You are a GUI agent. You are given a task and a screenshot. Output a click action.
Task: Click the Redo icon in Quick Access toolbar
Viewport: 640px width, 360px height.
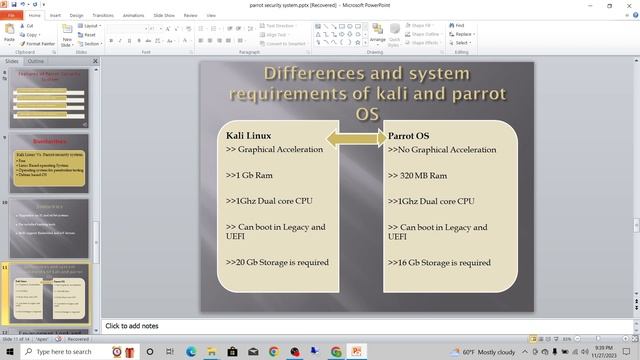pos(35,4)
